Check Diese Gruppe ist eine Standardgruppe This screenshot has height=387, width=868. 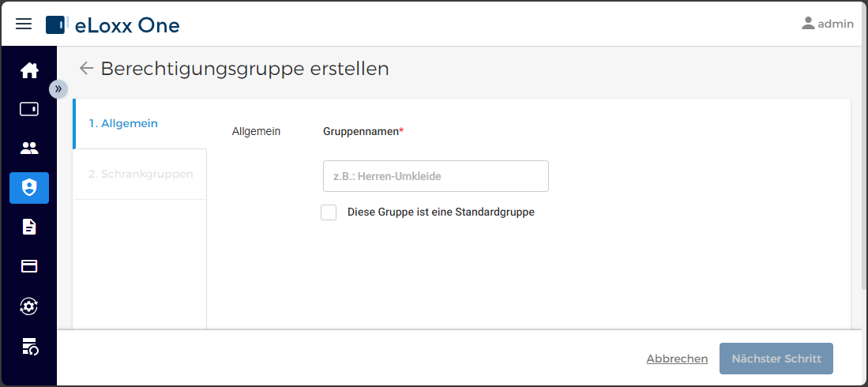pos(329,212)
